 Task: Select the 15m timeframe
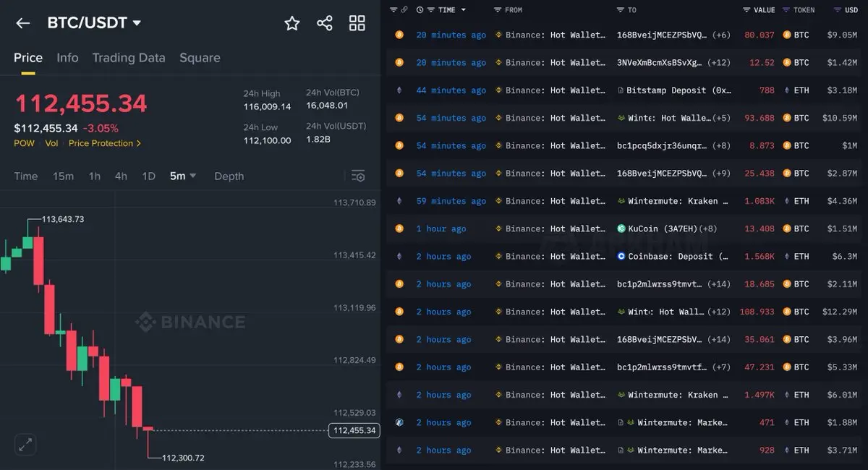coord(63,176)
